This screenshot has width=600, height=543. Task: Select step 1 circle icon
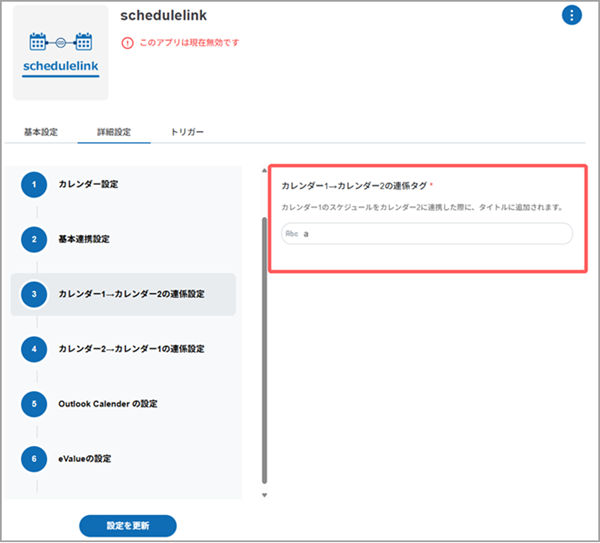[x=35, y=184]
